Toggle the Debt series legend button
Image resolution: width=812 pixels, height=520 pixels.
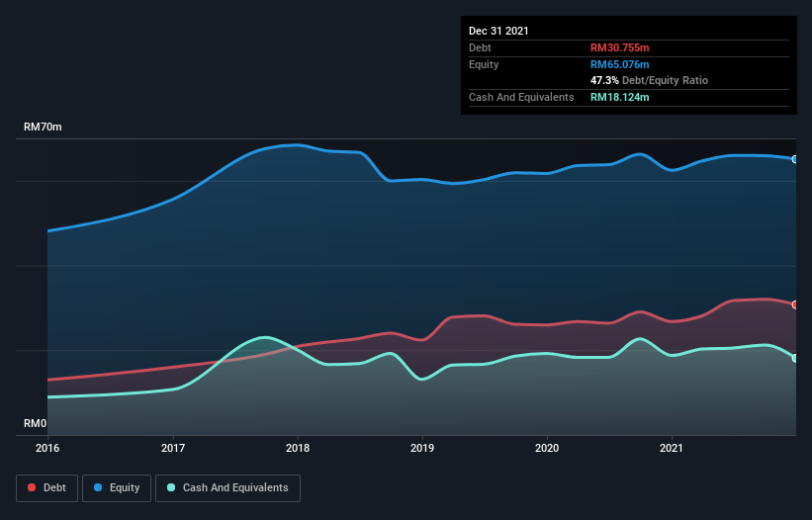pyautogui.click(x=47, y=488)
